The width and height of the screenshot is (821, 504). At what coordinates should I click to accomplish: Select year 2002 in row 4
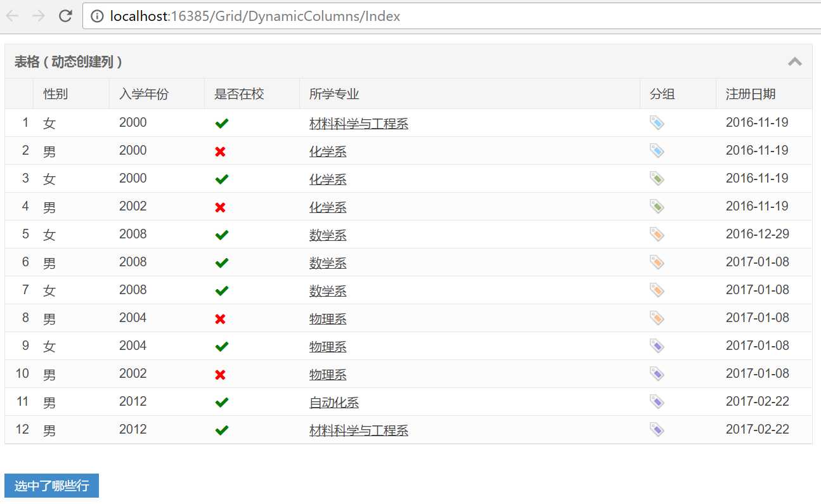point(133,206)
